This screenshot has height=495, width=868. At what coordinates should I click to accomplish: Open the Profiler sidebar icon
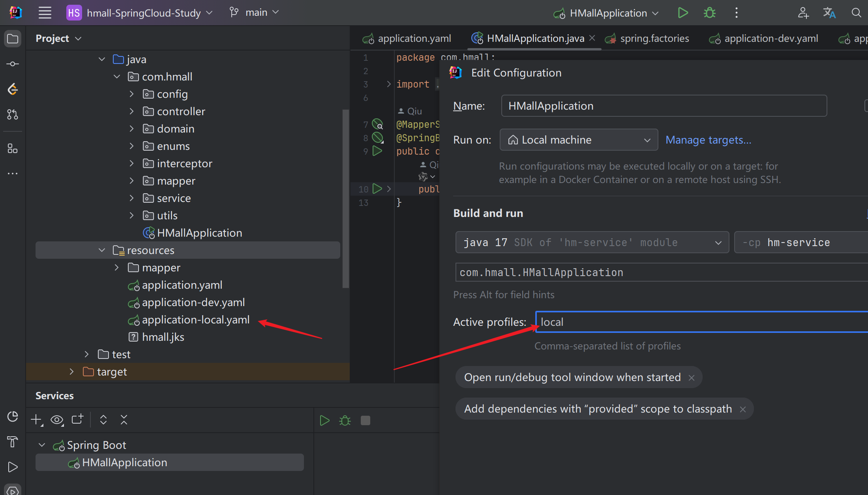point(13,417)
